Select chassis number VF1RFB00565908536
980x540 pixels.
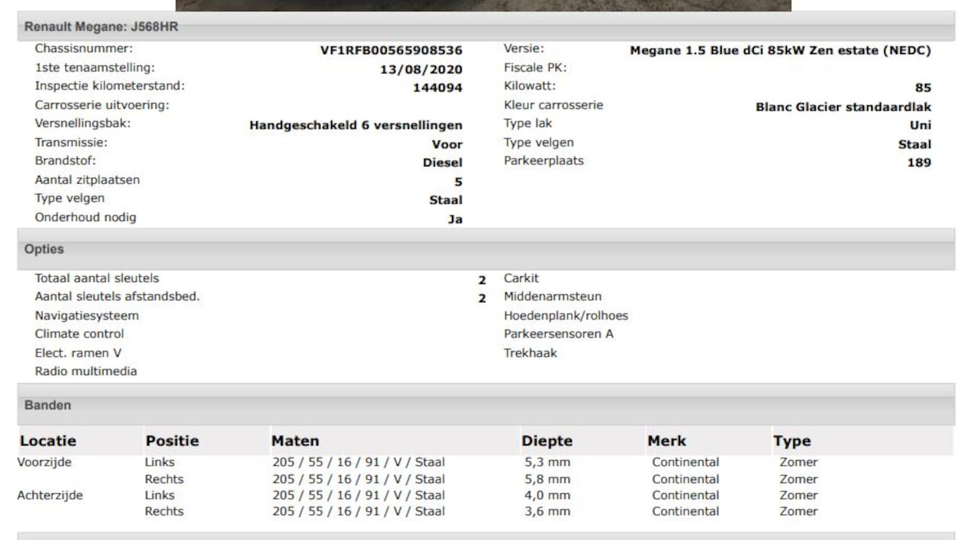coord(391,50)
